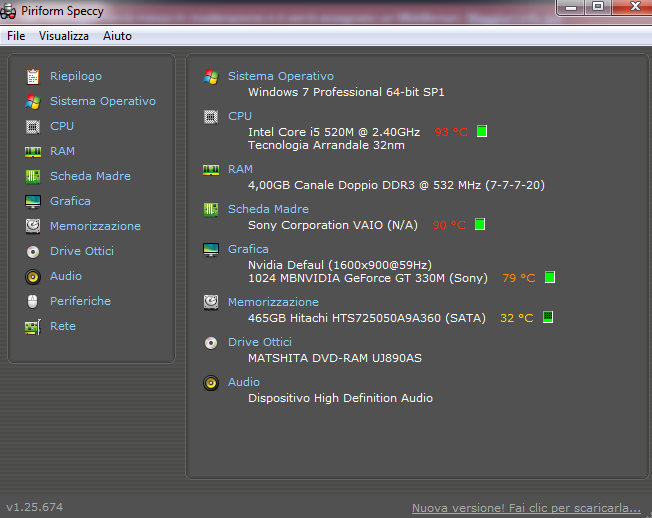This screenshot has width=652, height=518.
Task: Open Rete section in sidebar
Action: click(63, 326)
